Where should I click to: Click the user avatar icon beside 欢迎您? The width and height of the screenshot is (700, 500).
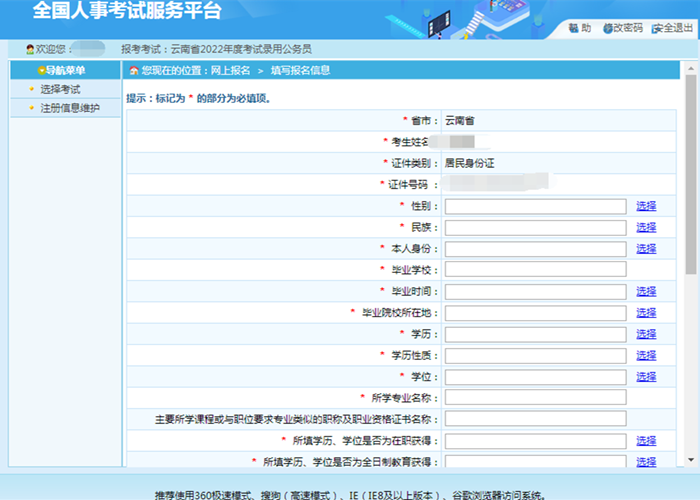[x=30, y=49]
